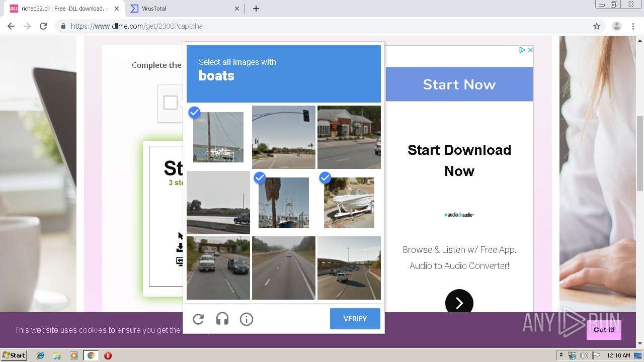Select the brick building storefront tile
The width and height of the screenshot is (644, 362).
click(x=349, y=137)
